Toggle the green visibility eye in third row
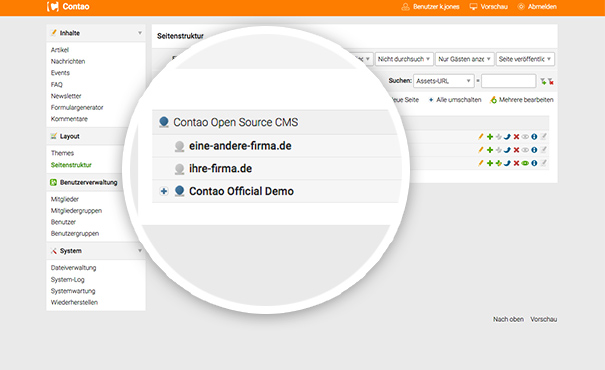 point(525,163)
